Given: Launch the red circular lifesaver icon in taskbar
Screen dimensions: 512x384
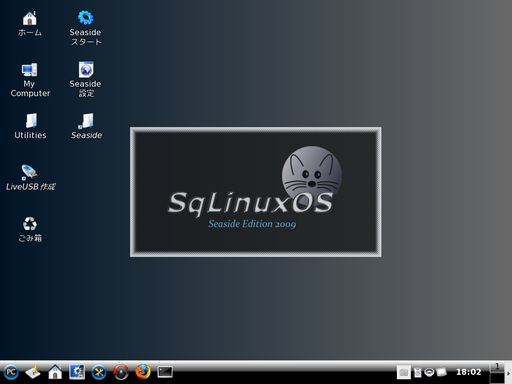Looking at the screenshot, I should click(x=121, y=372).
